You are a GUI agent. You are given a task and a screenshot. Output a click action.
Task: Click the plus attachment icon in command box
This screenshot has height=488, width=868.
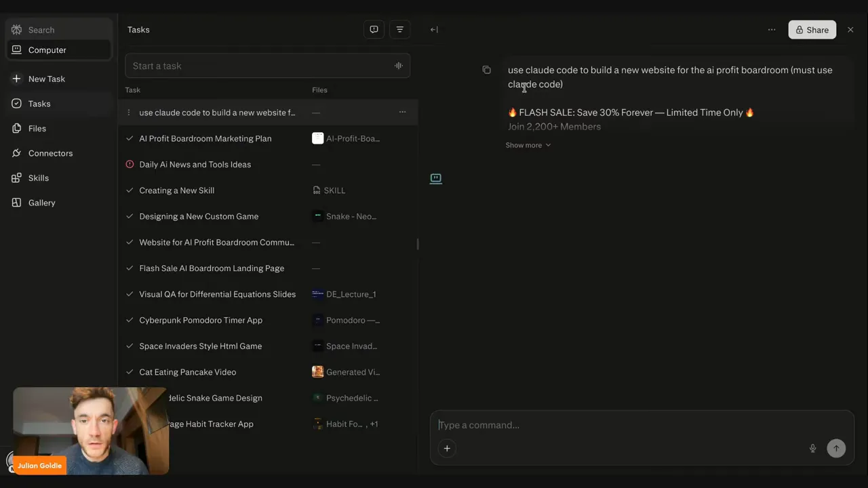447,448
